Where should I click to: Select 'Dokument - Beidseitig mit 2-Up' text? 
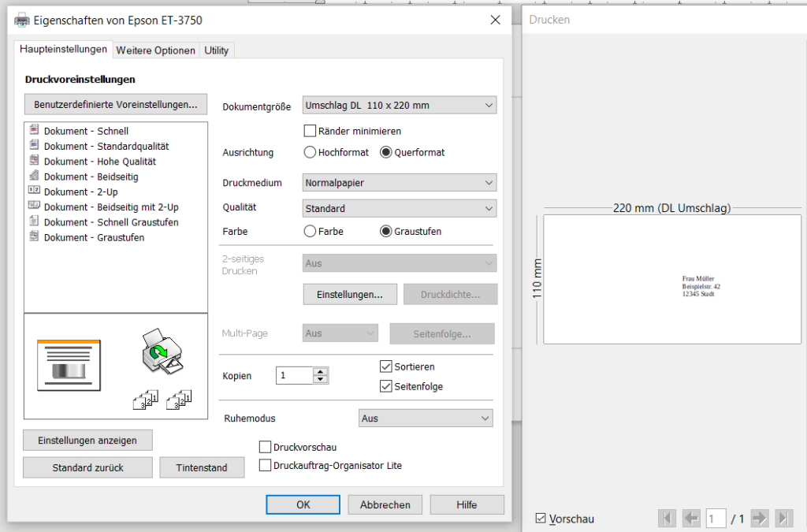coord(111,207)
